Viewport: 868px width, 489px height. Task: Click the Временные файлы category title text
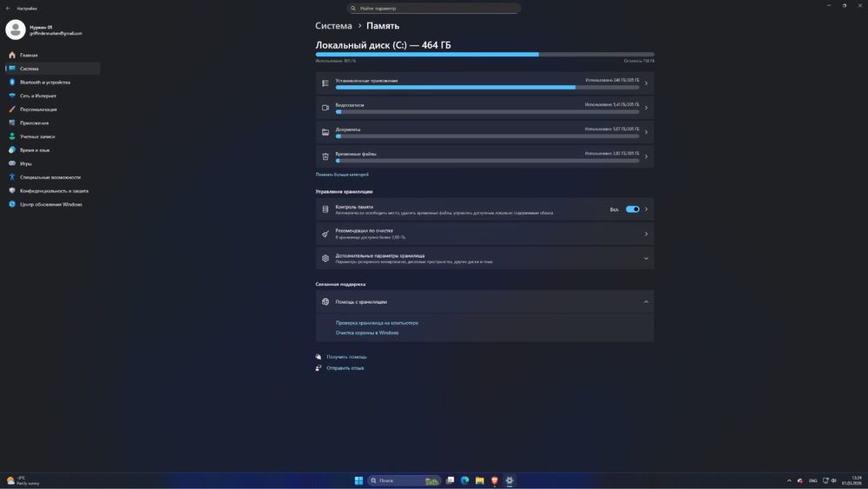pos(356,154)
